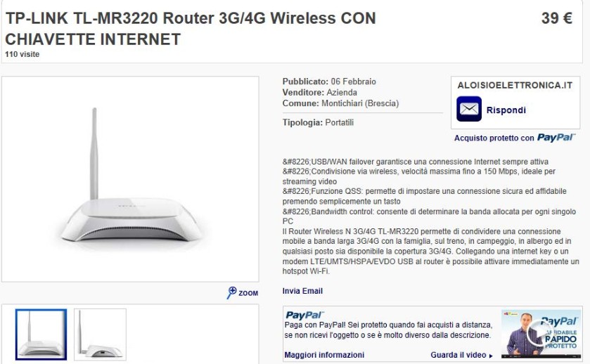Play the PayPal promo video

coord(541,334)
